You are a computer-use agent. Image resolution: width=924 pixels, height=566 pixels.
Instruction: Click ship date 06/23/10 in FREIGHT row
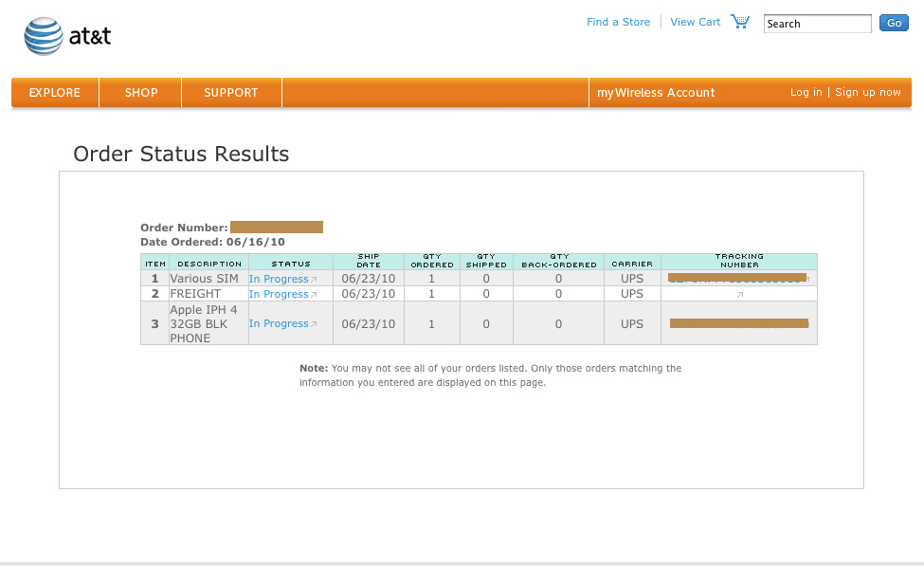(x=369, y=294)
